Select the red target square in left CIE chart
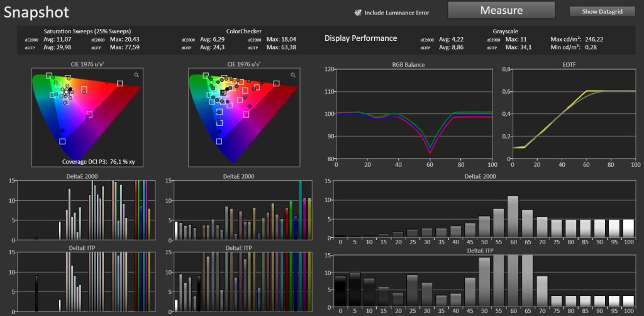Screen dimensions: 644x316 tap(119, 84)
